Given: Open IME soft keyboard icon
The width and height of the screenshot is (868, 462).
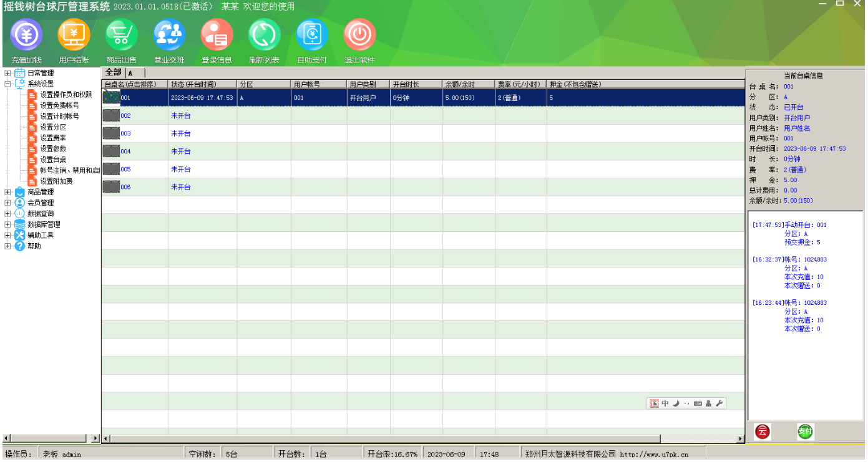Looking at the screenshot, I should [698, 403].
